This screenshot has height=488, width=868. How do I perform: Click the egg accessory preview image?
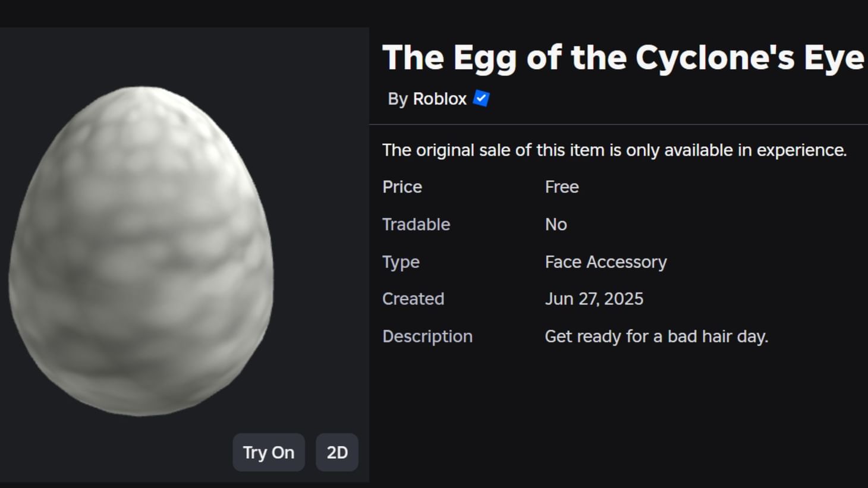[143, 250]
